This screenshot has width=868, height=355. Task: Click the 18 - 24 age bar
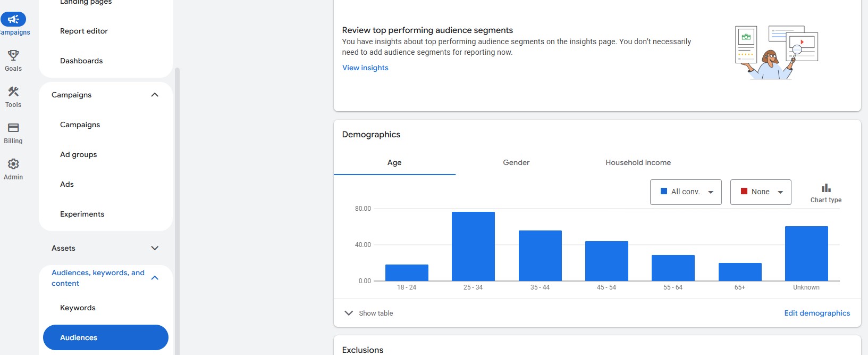407,273
